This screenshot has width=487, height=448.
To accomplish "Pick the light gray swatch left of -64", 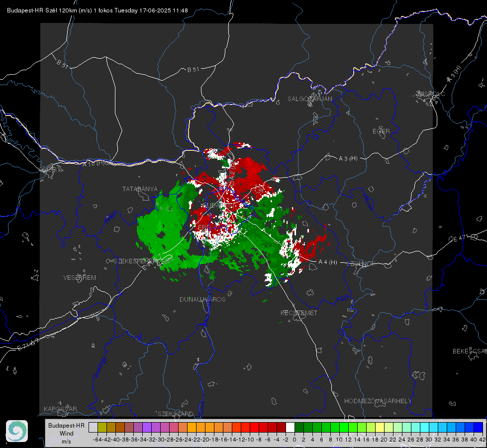I will (93, 427).
